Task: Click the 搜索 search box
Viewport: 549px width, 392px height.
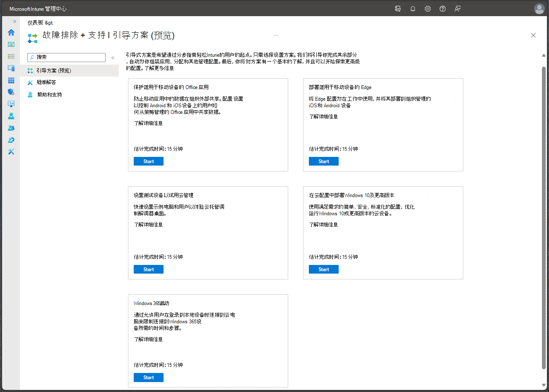Action: click(66, 58)
